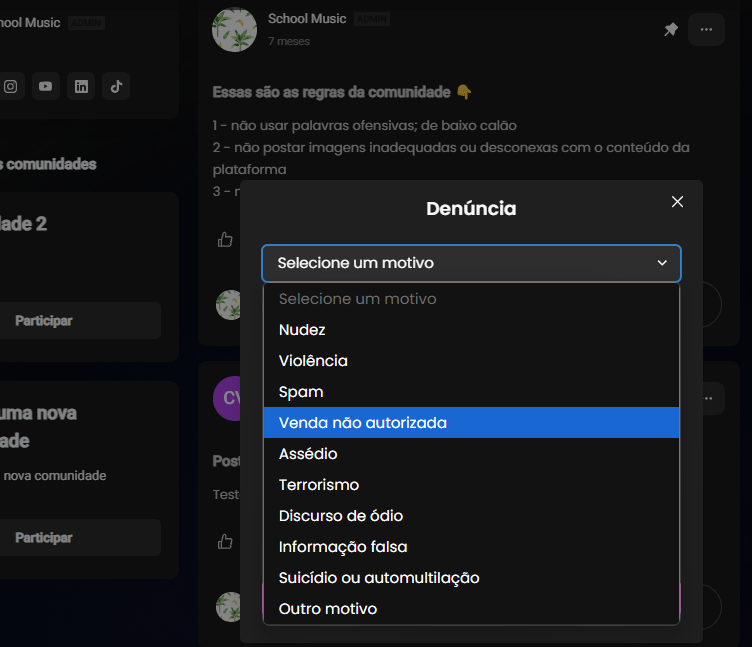
Task: Like the second post with thumbs-up
Action: (225, 541)
